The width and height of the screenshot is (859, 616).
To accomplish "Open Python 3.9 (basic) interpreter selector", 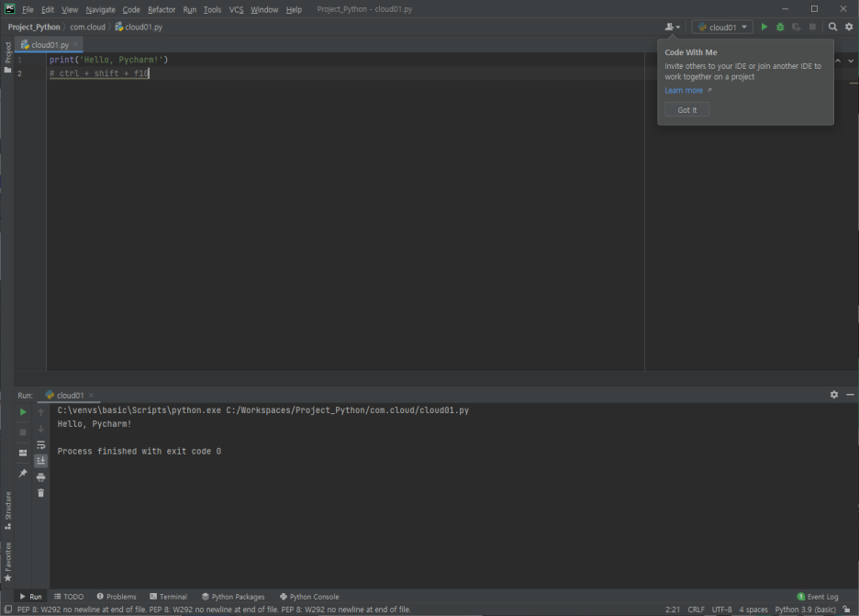I will [806, 610].
